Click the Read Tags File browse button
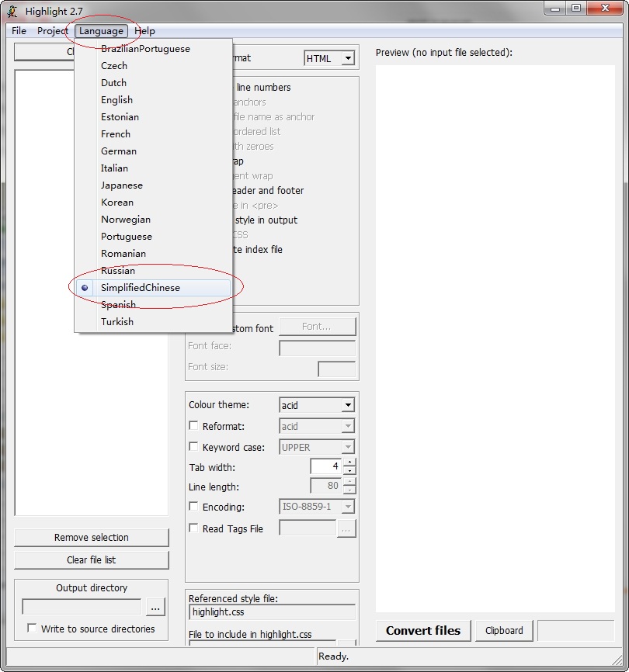This screenshot has height=672, width=629. coord(346,528)
